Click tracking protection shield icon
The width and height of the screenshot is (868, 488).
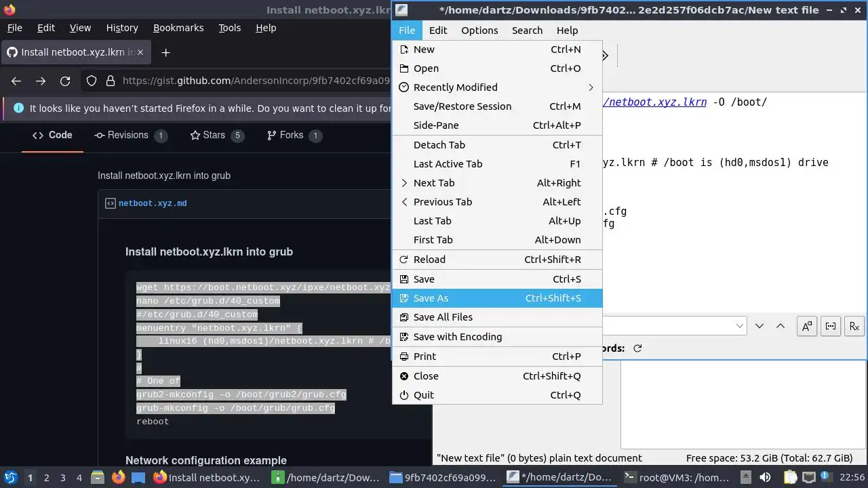click(x=92, y=81)
